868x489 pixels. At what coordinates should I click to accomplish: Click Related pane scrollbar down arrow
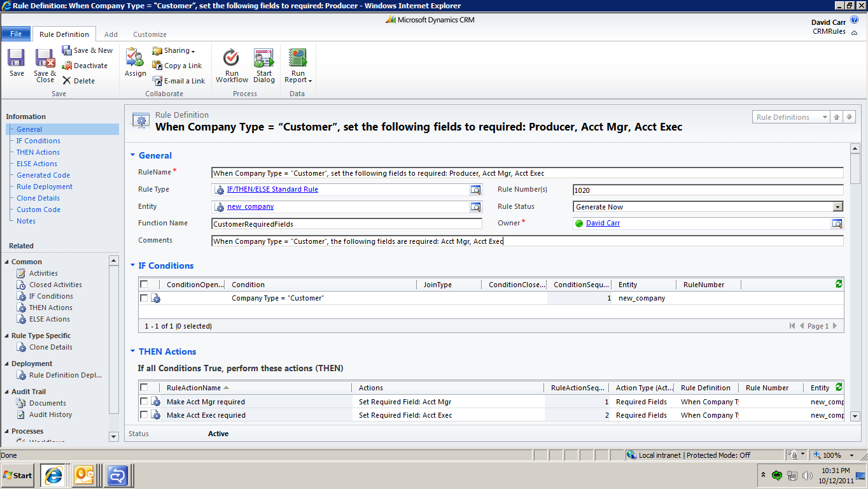tap(114, 437)
